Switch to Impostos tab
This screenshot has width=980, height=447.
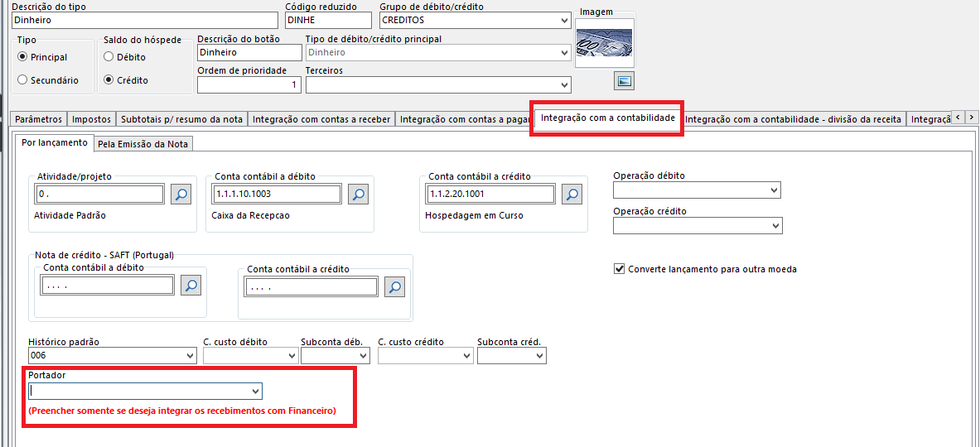pyautogui.click(x=91, y=118)
